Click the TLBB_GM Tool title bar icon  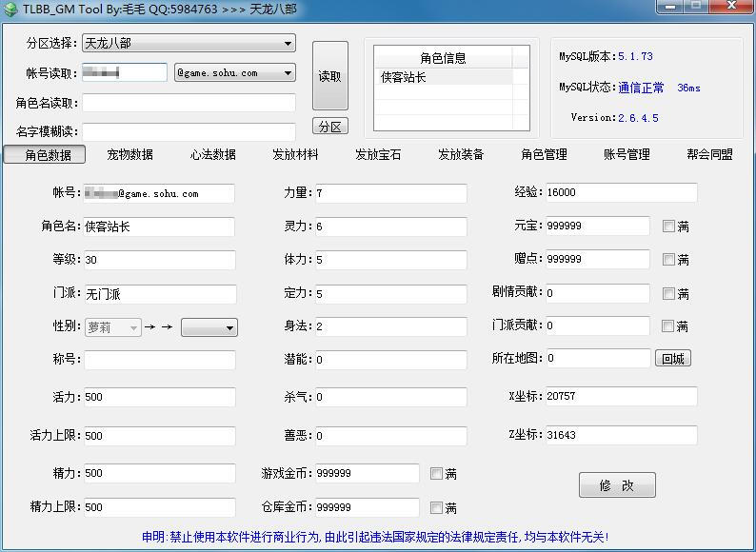click(x=10, y=9)
